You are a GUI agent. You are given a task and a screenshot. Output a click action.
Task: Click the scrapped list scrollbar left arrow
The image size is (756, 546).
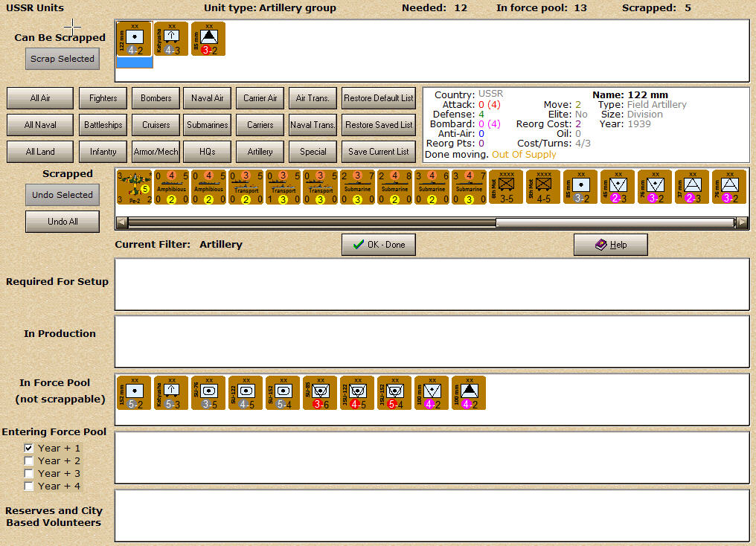[122, 222]
